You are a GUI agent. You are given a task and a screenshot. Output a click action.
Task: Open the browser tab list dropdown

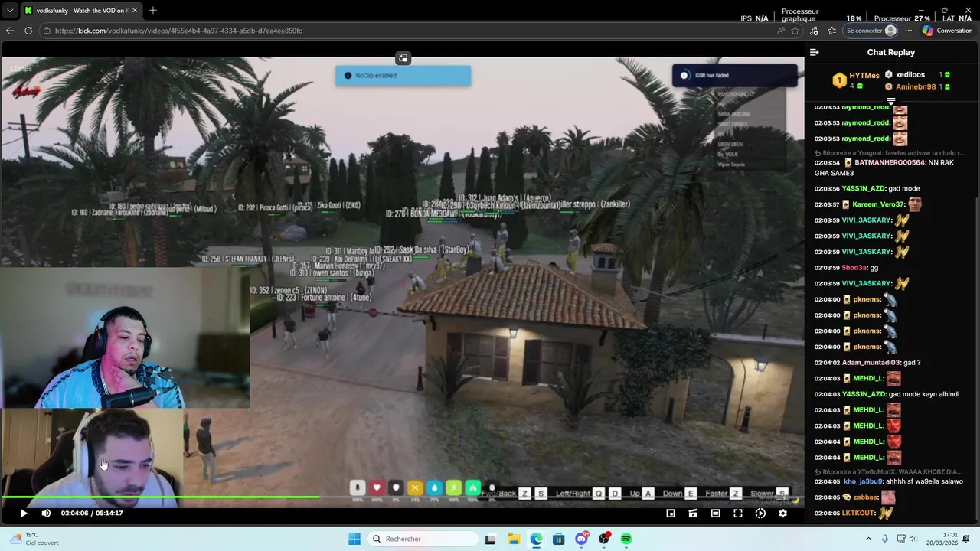coord(9,10)
